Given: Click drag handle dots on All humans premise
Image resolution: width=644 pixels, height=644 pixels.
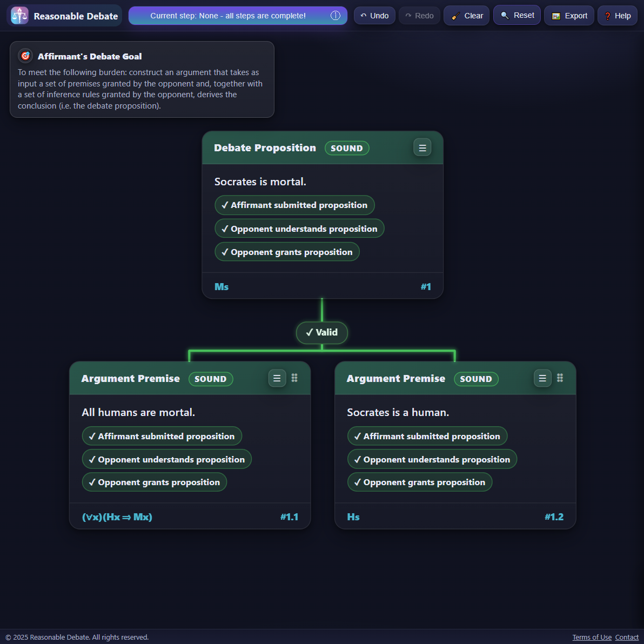Looking at the screenshot, I should (294, 378).
